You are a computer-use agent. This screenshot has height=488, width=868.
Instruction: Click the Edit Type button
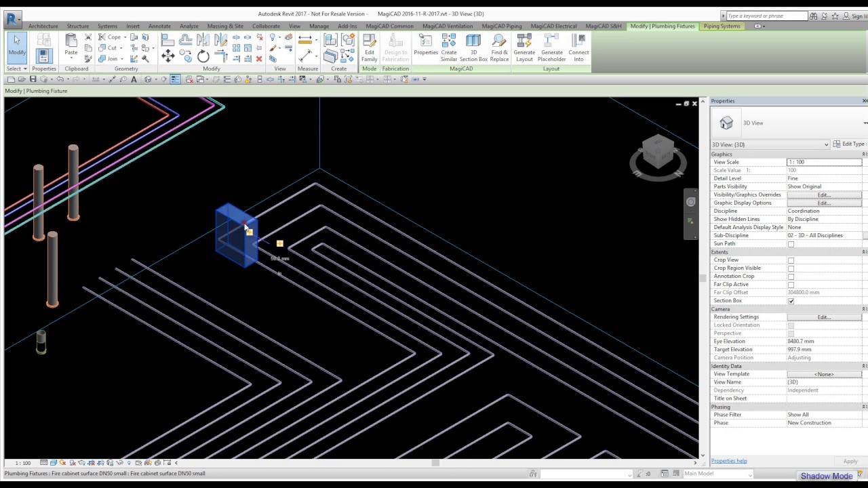[x=850, y=144]
